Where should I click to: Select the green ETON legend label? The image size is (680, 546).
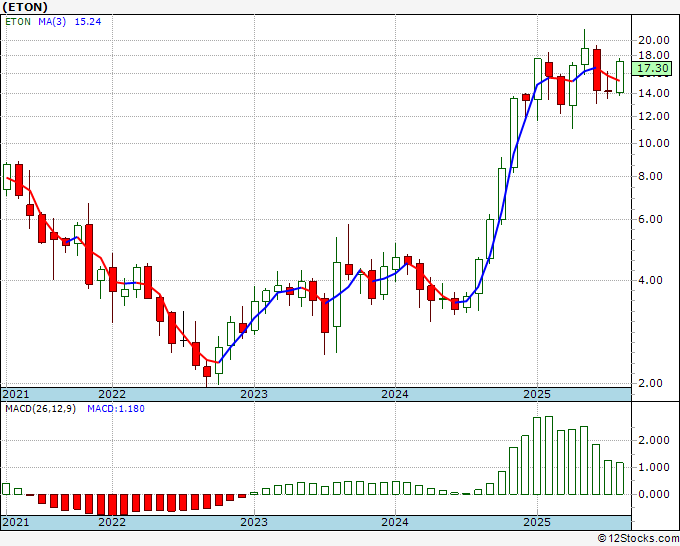[x=18, y=22]
